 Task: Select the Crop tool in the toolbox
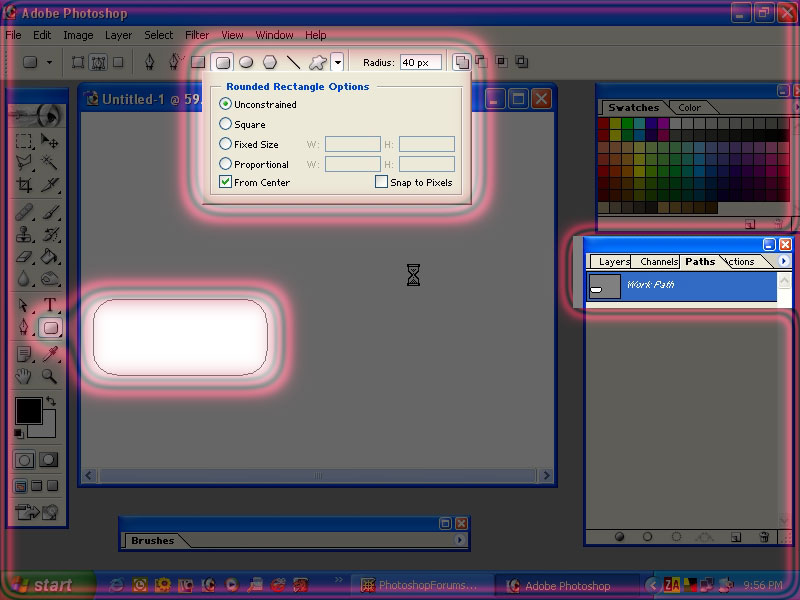(25, 185)
